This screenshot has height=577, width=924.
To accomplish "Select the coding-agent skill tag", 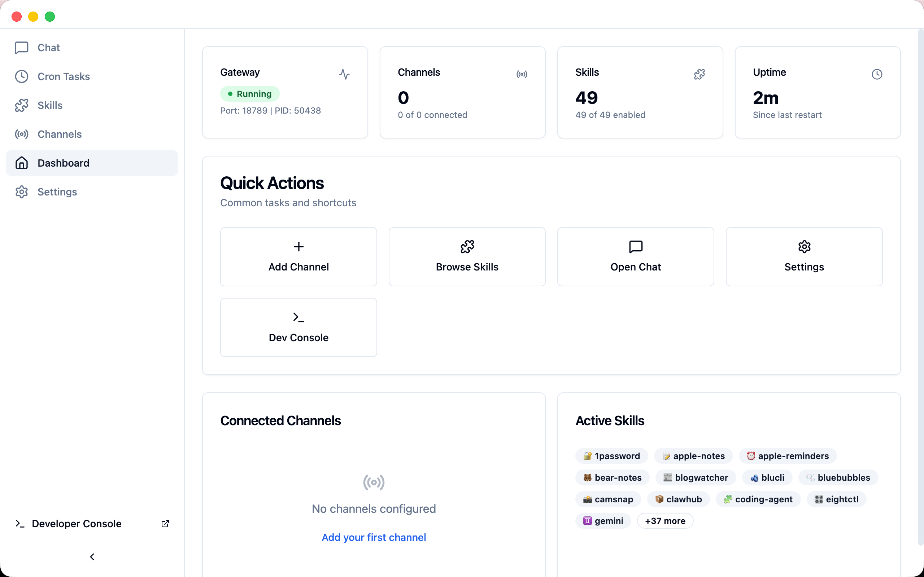I will pos(758,499).
